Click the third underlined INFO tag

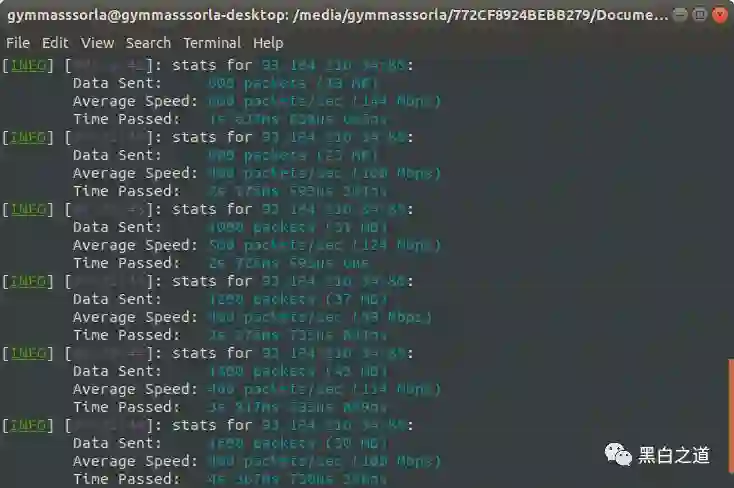(29, 209)
